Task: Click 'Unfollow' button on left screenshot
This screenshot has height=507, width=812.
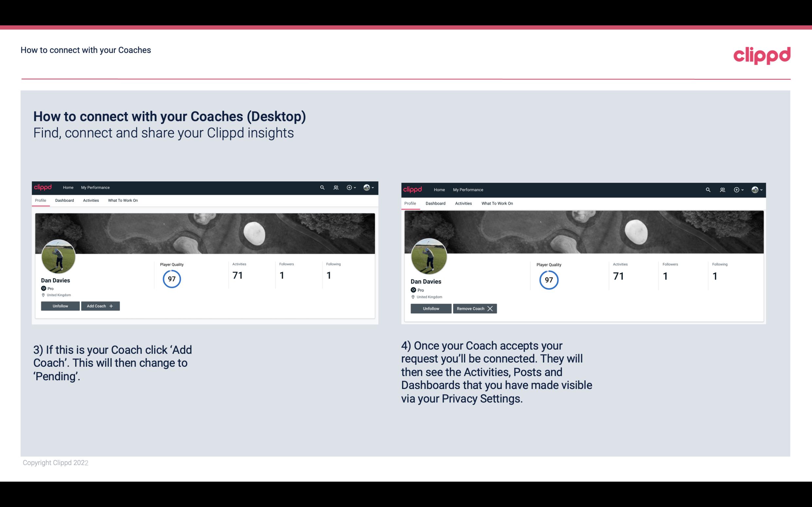Action: (60, 306)
